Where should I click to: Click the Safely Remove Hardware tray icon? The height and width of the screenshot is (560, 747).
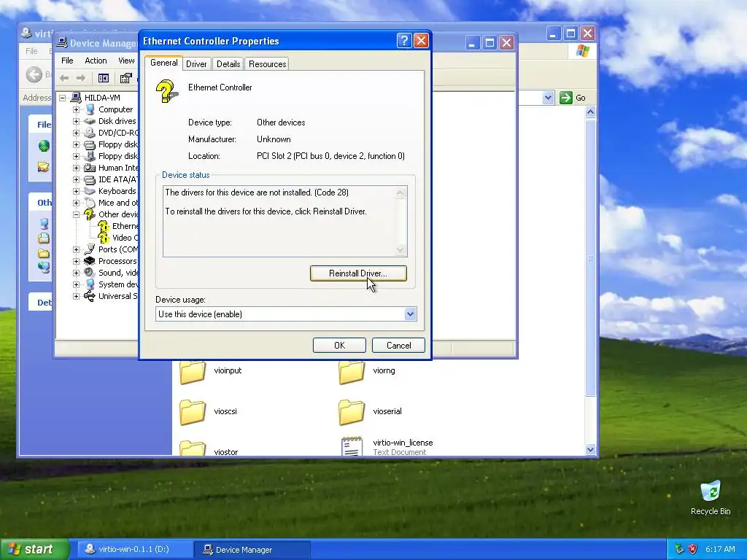(679, 549)
